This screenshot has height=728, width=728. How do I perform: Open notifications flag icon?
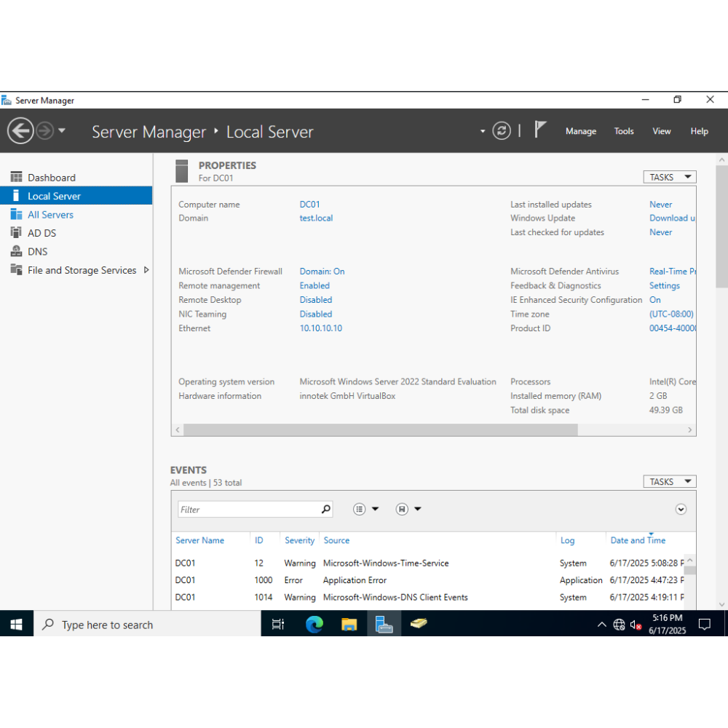[539, 130]
